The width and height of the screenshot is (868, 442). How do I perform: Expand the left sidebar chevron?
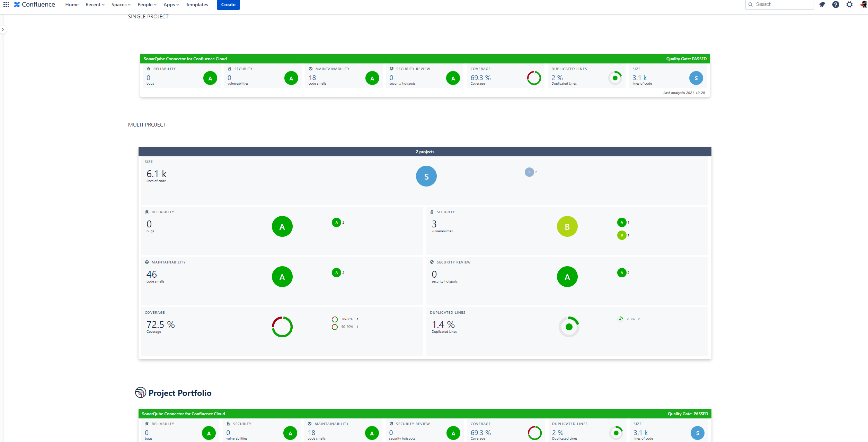click(3, 29)
